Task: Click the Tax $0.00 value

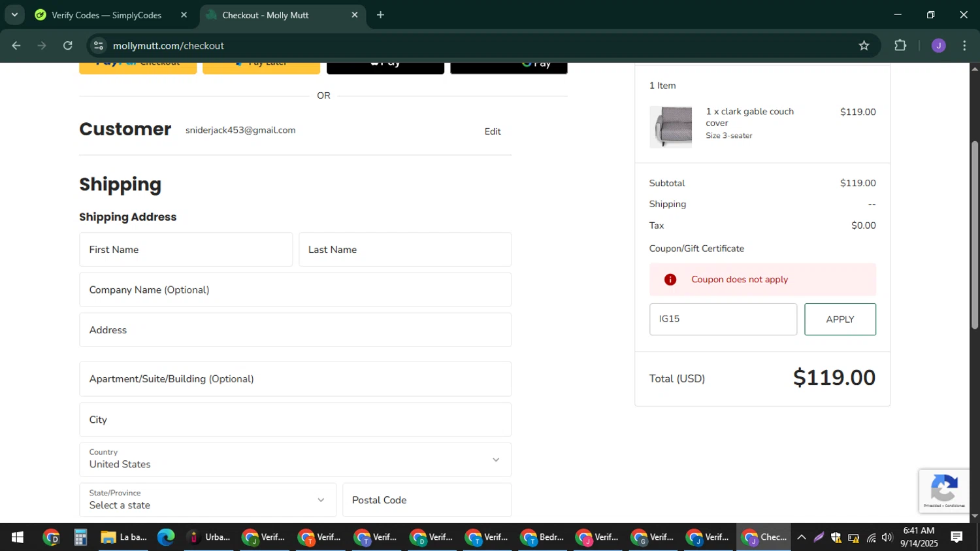Action: pyautogui.click(x=864, y=225)
